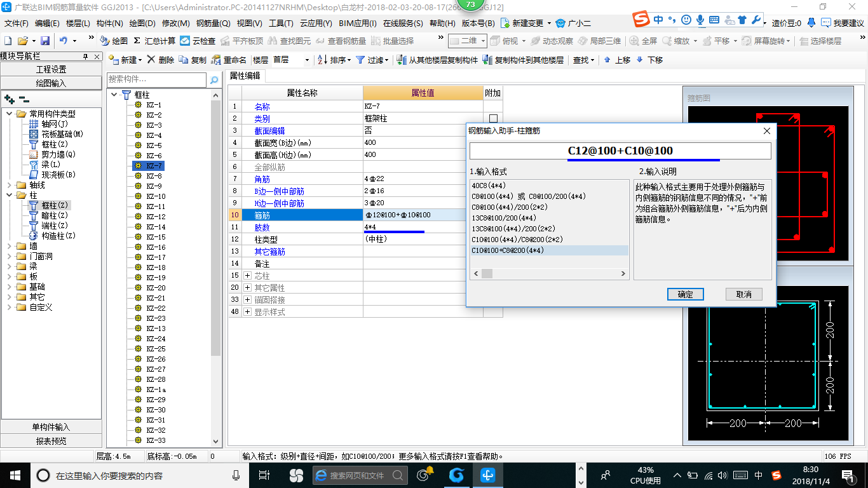Move component down with 下移
This screenshot has width=868, height=488.
pos(649,60)
